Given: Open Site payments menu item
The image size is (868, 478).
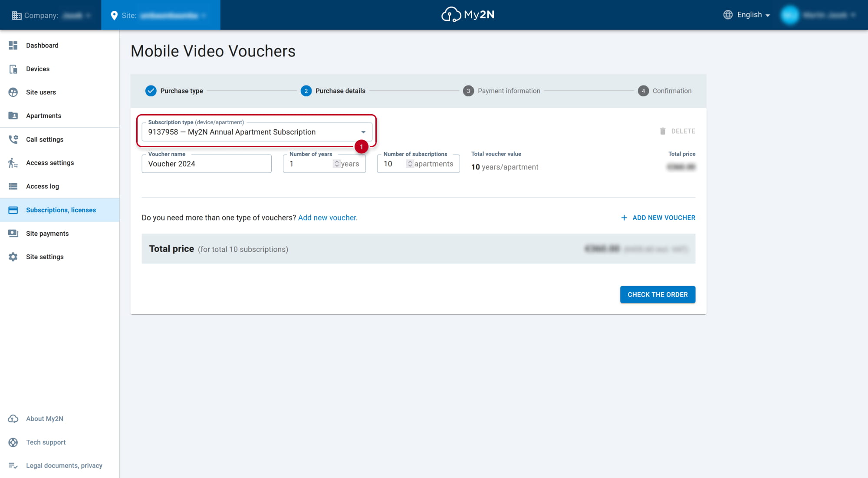Looking at the screenshot, I should pyautogui.click(x=60, y=234).
